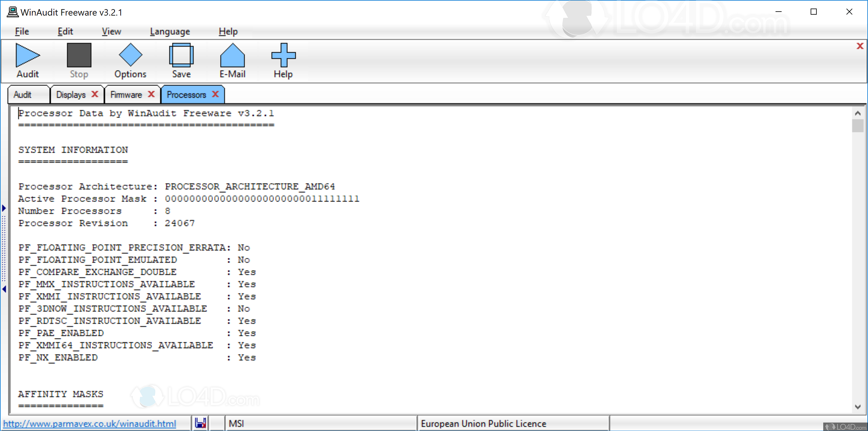
Task: Expand the side panel with right arrow
Action: click(4, 208)
